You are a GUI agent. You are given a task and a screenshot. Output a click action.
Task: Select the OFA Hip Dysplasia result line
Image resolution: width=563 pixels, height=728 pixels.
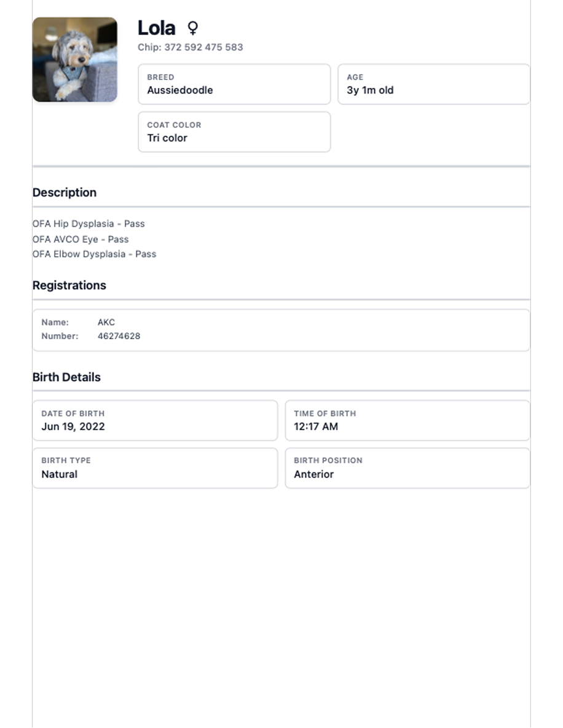[x=89, y=224]
